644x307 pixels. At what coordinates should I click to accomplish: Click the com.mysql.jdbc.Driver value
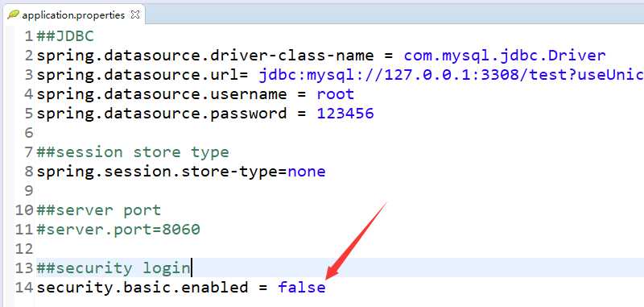click(505, 56)
